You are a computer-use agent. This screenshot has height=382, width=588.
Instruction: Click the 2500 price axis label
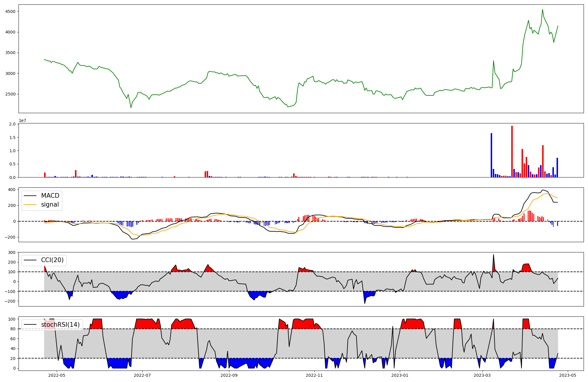[x=11, y=94]
